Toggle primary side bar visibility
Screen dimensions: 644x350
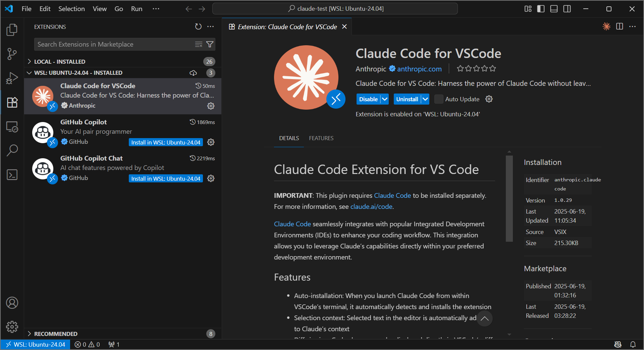coord(541,9)
